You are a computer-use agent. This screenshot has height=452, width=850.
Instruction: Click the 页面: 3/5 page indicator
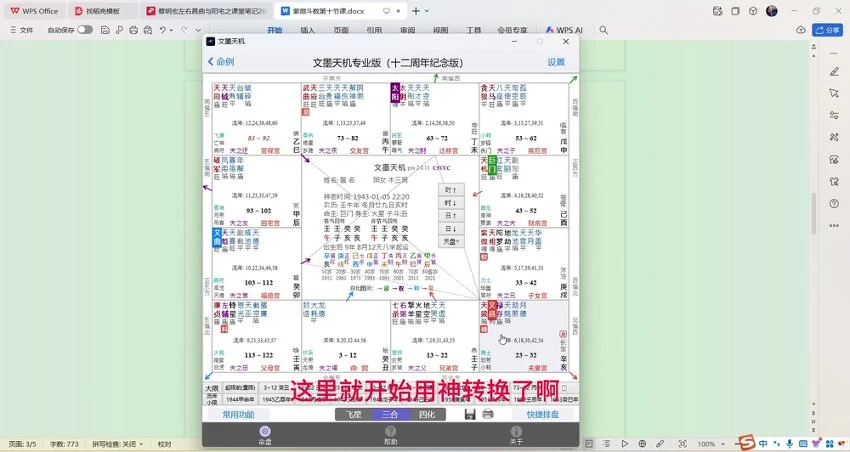pyautogui.click(x=22, y=444)
